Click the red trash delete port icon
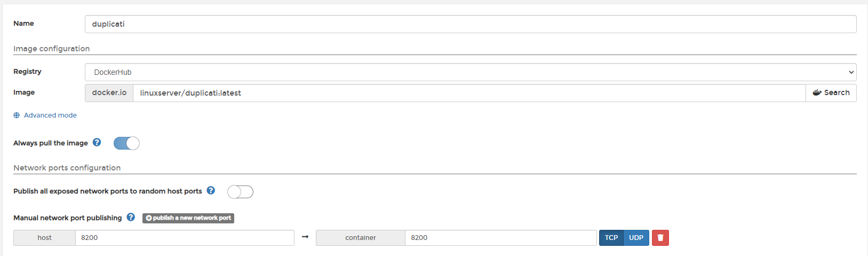Image resolution: width=868 pixels, height=256 pixels. point(660,238)
